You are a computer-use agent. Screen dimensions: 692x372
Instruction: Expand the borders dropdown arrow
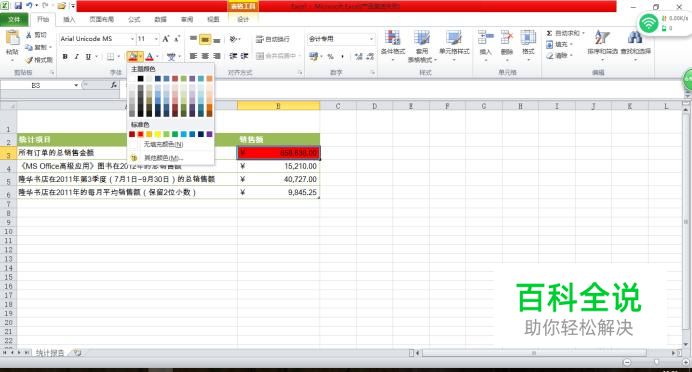pyautogui.click(x=118, y=56)
